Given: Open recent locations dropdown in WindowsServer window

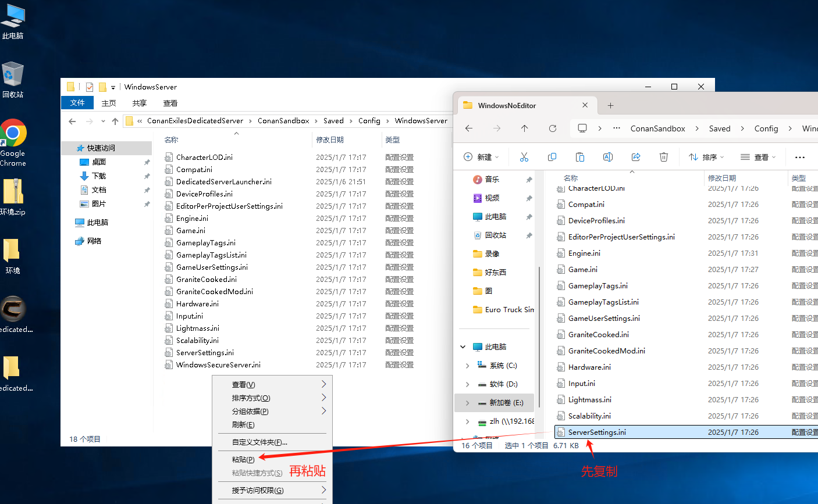Looking at the screenshot, I should coord(103,121).
